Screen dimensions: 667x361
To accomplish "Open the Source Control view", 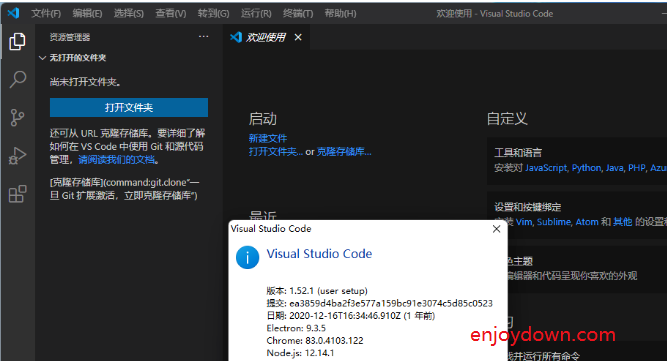I will [x=17, y=117].
